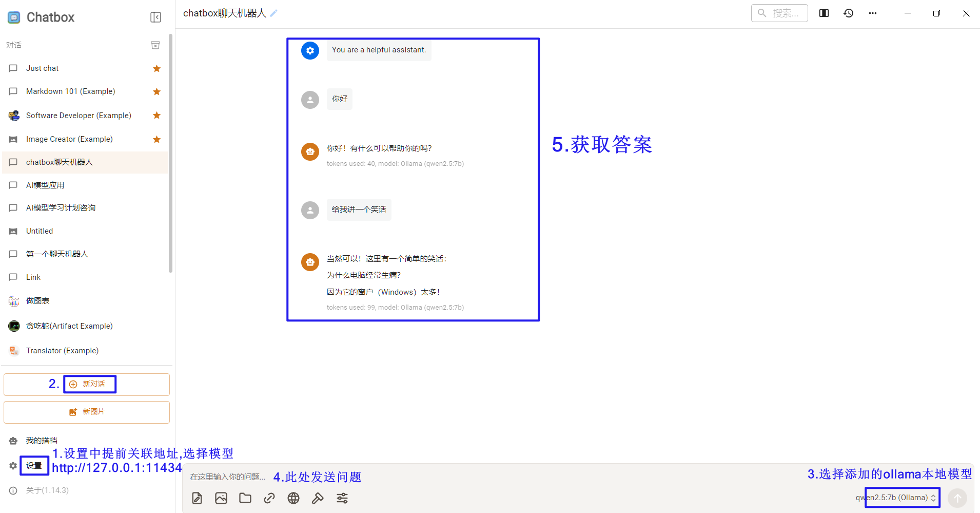Toggle the split view layout icon
The width and height of the screenshot is (980, 513).
pos(824,13)
